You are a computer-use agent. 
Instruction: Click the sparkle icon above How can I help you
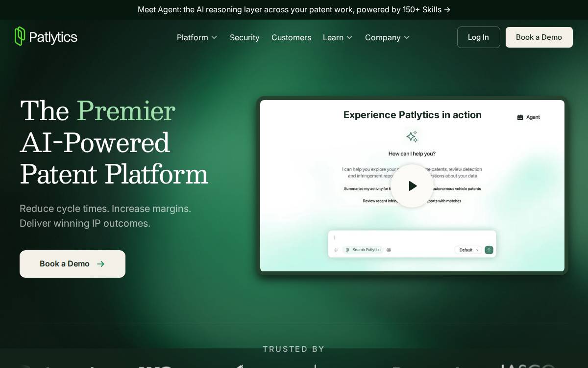pos(412,136)
